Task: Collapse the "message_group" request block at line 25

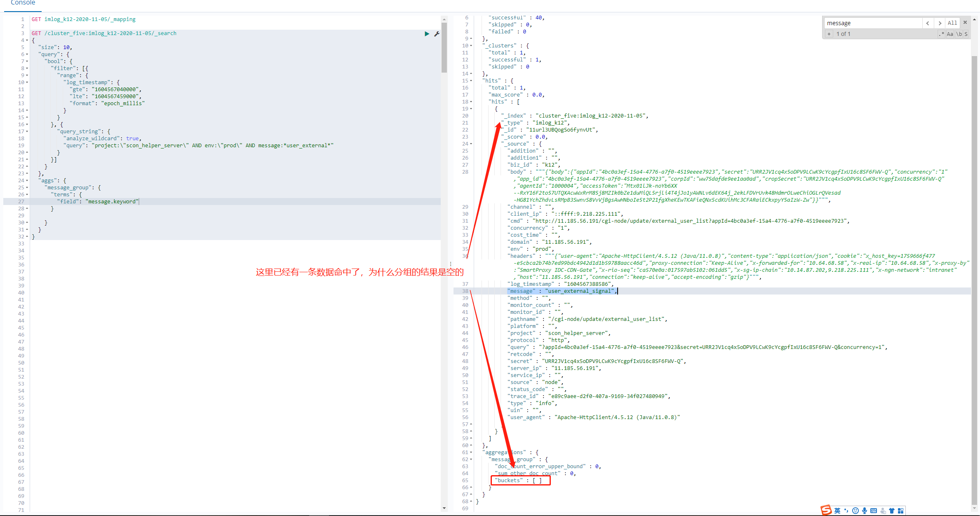Action: [27, 188]
